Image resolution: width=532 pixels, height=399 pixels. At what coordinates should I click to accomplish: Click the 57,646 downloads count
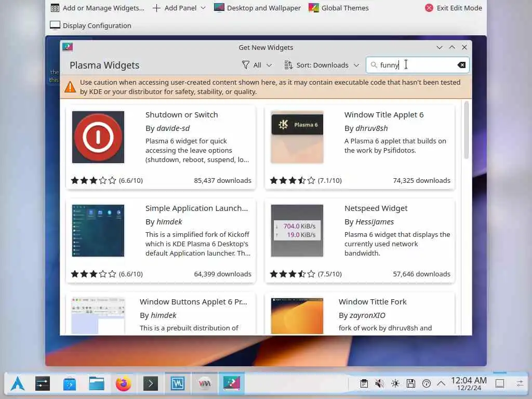[421, 274]
